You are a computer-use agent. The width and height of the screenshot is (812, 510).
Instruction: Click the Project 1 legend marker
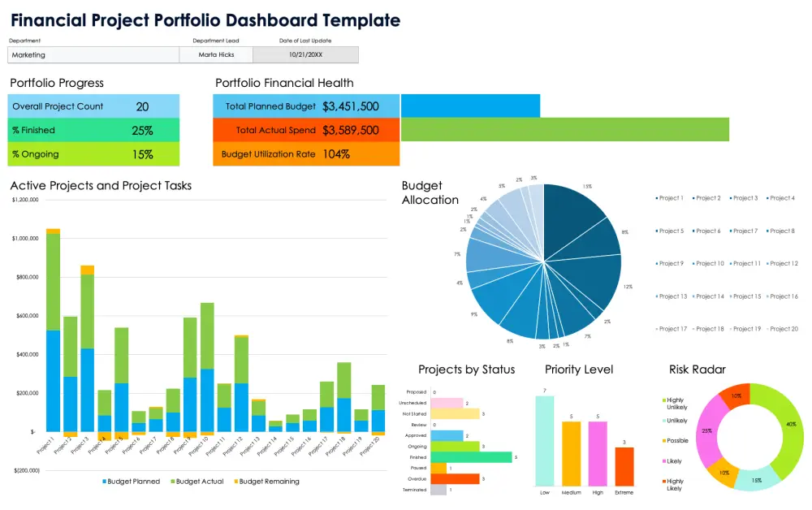[654, 197]
